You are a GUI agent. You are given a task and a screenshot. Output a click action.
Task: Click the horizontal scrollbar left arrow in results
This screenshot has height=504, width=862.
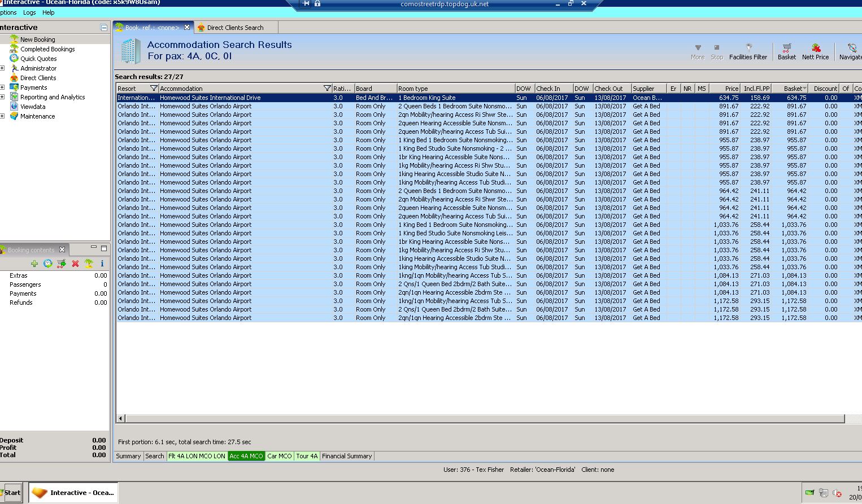pos(120,419)
